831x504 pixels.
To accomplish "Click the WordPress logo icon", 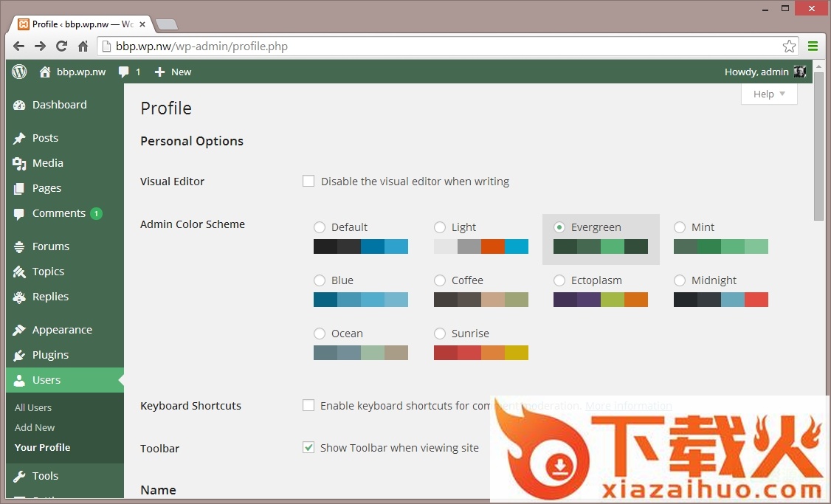I will [20, 72].
